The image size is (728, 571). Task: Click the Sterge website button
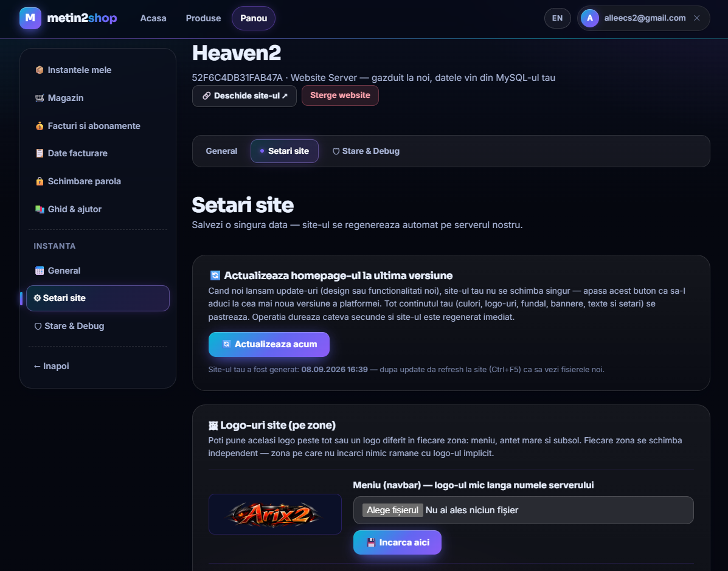[341, 95]
